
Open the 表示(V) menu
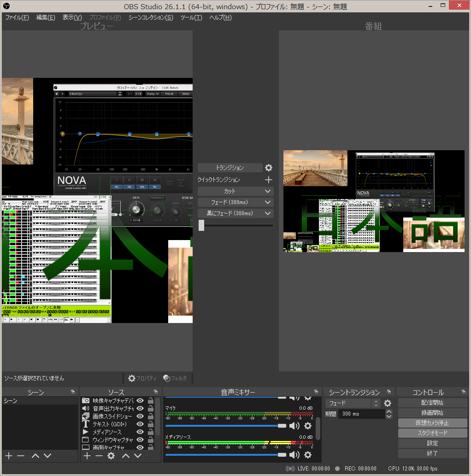[72, 18]
